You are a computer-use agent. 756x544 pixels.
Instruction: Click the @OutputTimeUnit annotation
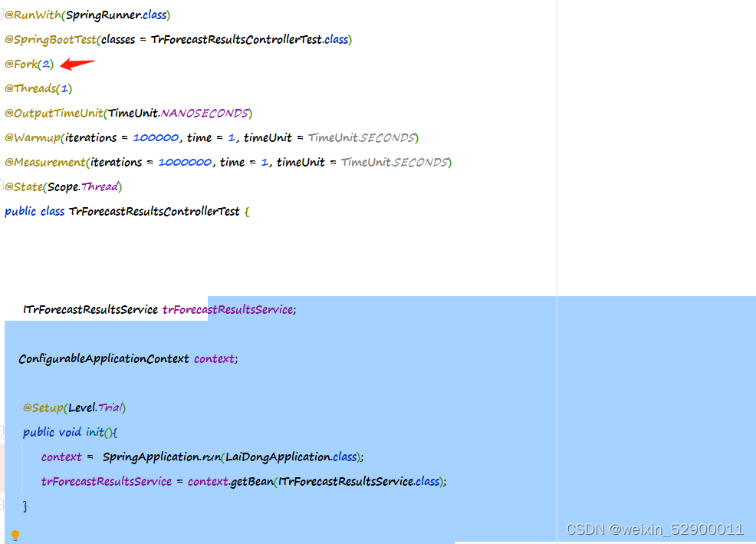(x=54, y=113)
